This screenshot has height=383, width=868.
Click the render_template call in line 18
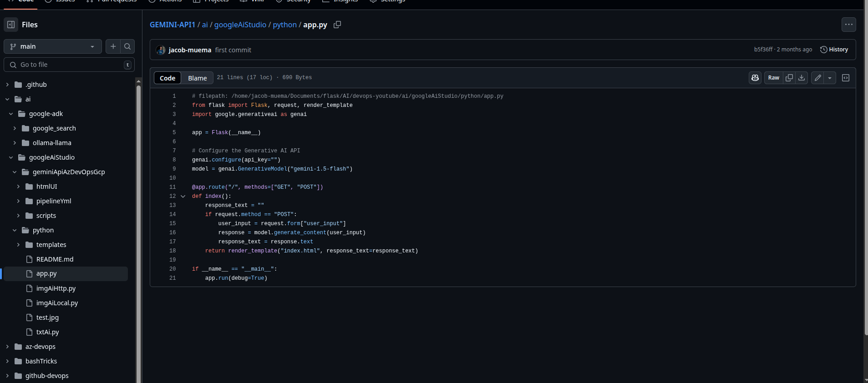[x=253, y=251]
